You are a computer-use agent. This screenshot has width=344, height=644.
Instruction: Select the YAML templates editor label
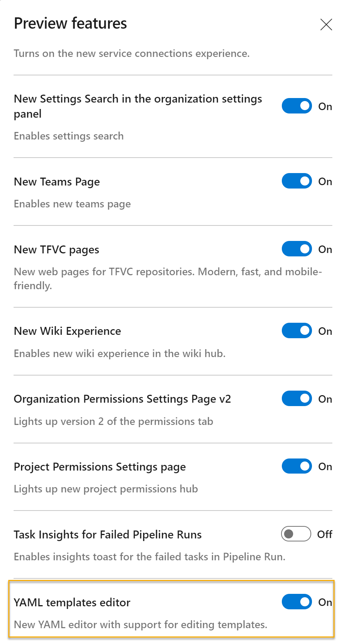(72, 603)
